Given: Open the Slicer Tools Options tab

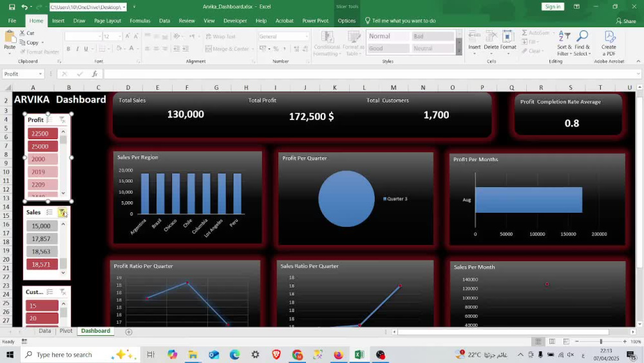Looking at the screenshot, I should pos(346,21).
